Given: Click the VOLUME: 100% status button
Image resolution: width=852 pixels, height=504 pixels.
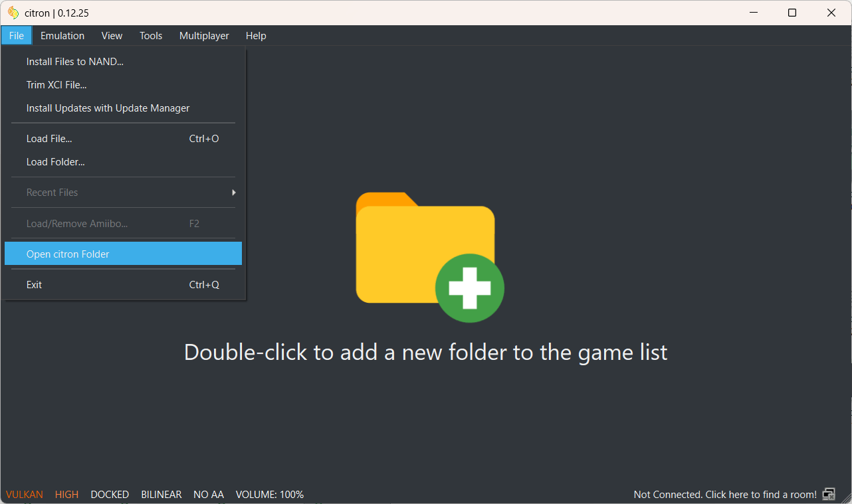Looking at the screenshot, I should pos(270,495).
